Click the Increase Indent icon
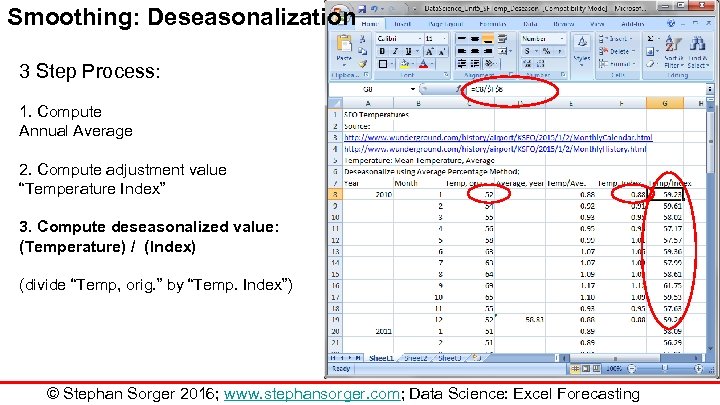This screenshot has width=720, height=405. pos(475,64)
